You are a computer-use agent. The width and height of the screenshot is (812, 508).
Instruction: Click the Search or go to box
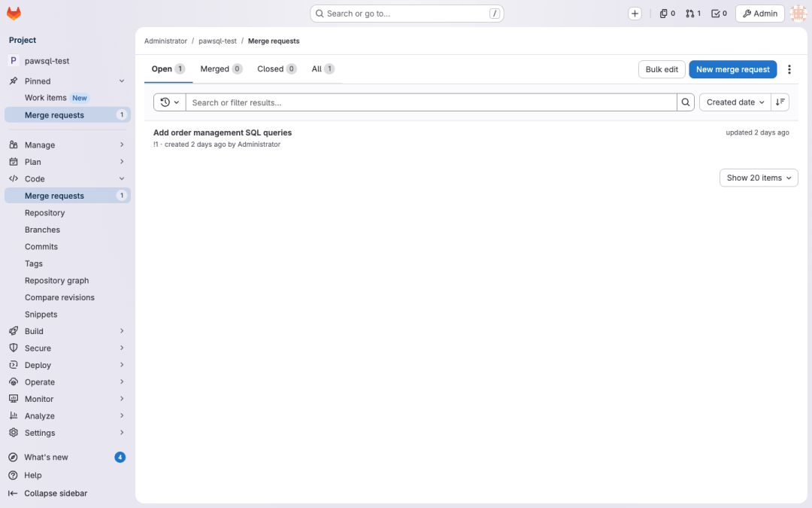[x=407, y=14]
